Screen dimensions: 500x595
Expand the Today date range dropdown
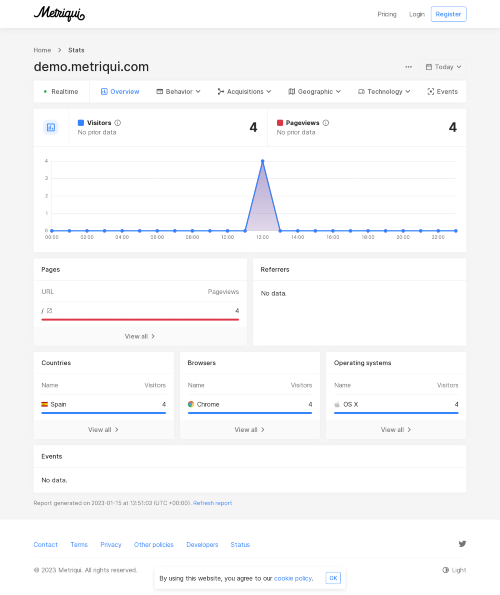443,67
